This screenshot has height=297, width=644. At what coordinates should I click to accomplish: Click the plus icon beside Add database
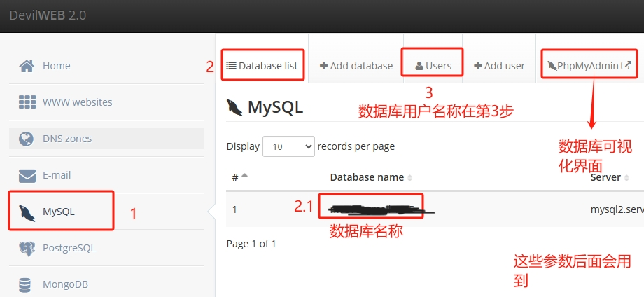[323, 66]
